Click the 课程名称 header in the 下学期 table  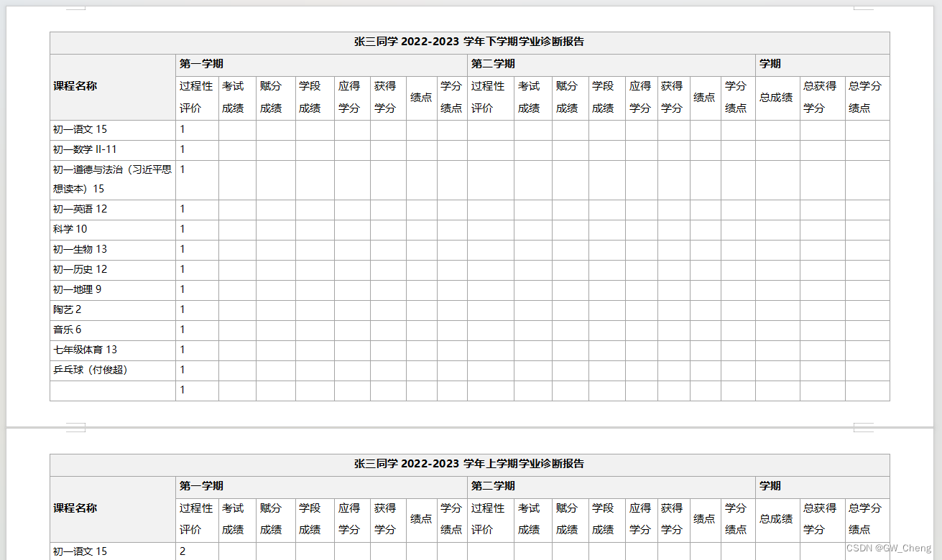tap(75, 86)
